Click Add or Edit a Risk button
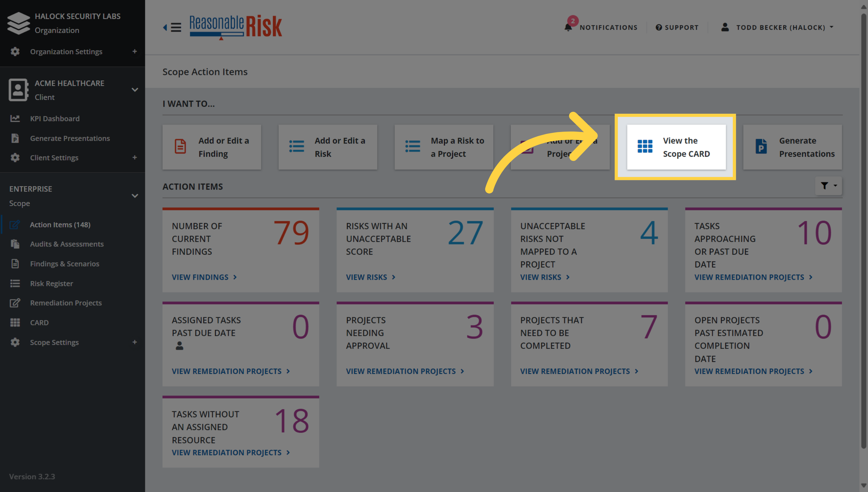 pos(328,147)
